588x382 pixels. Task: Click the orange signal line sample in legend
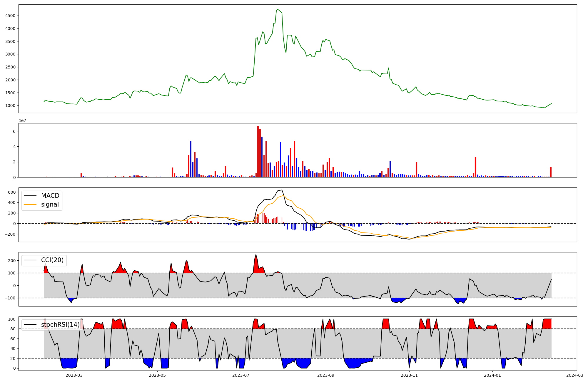[x=30, y=205]
